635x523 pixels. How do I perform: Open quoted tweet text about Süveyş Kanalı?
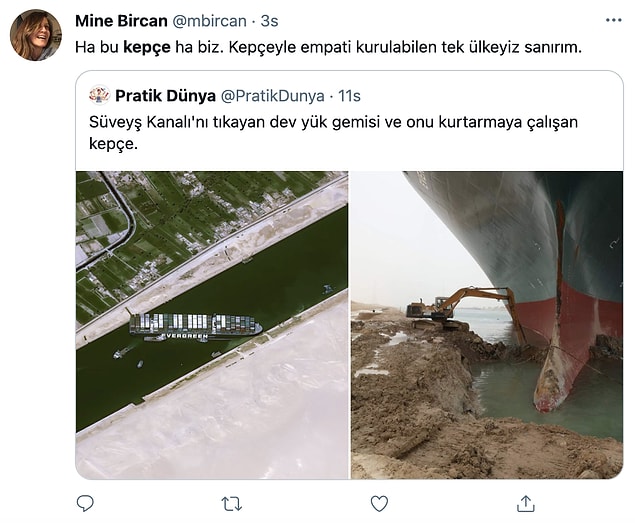(x=333, y=132)
